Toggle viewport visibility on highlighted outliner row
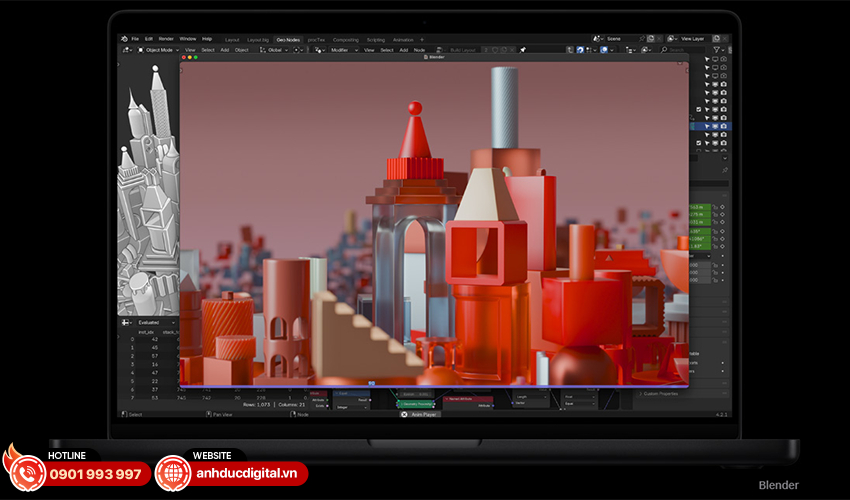 (714, 126)
